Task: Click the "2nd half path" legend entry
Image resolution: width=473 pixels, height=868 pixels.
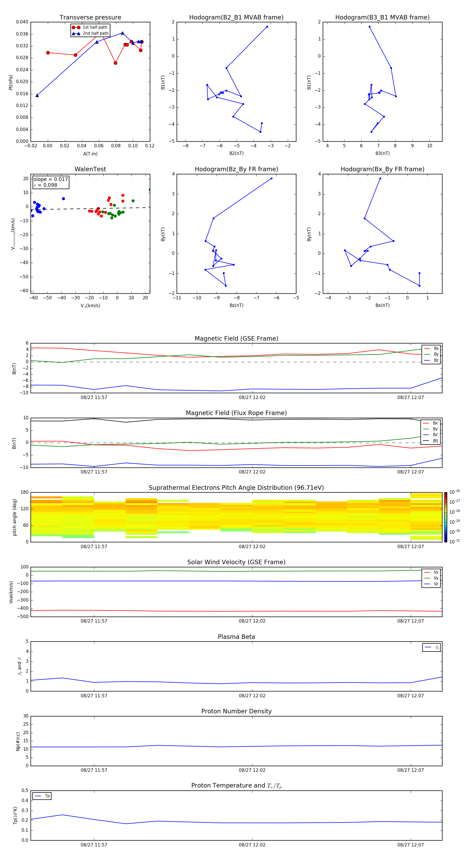Action: point(90,33)
